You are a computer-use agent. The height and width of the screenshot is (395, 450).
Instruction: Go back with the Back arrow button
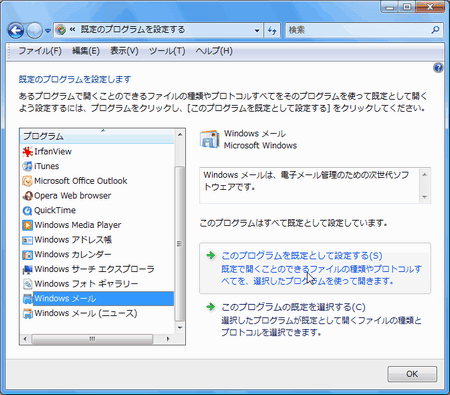coord(16,31)
